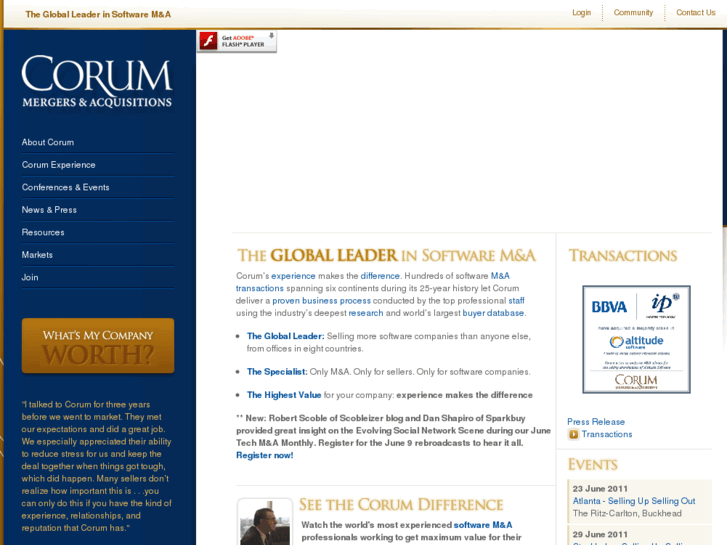The image size is (727, 545).
Task: Click the Get Adobe Flash Player badge
Action: (237, 41)
